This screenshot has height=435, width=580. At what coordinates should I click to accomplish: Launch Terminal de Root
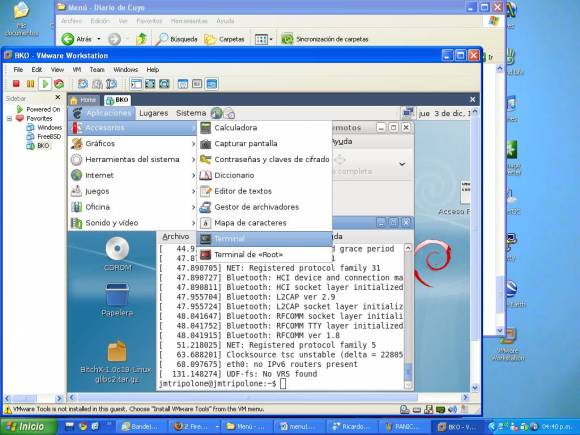coord(264,254)
